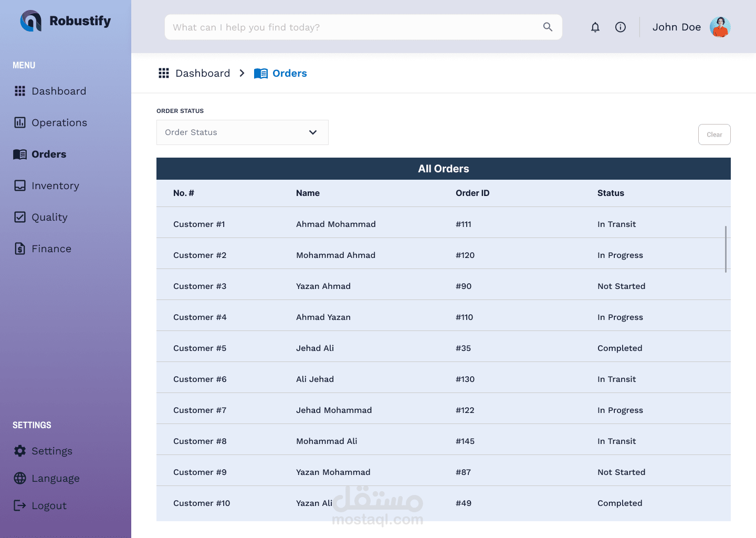
Task: Click the John Doe username
Action: tap(677, 27)
